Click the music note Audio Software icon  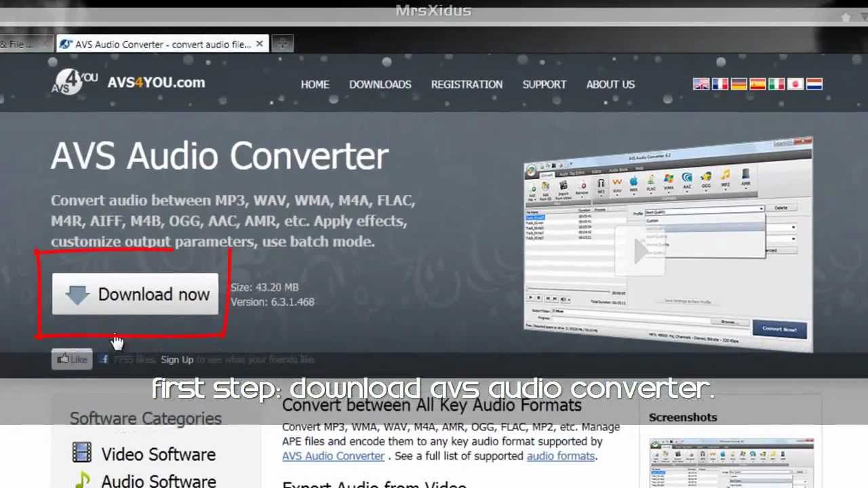82,480
